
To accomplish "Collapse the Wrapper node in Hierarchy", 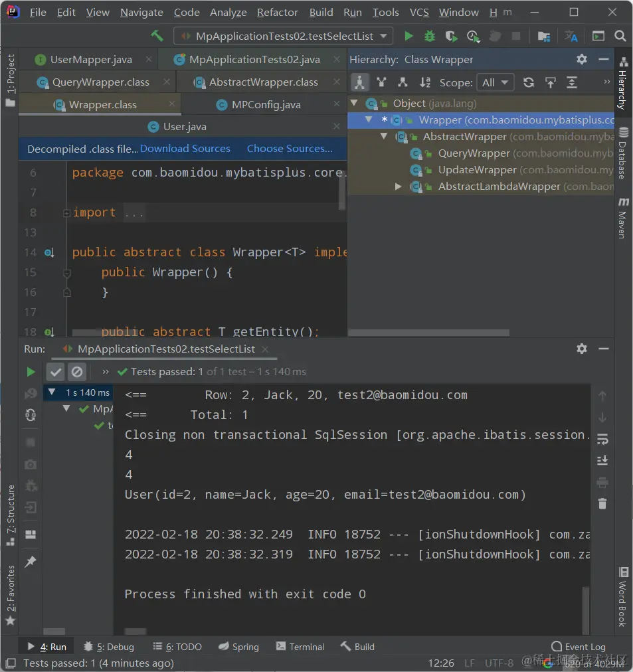I will click(x=369, y=120).
